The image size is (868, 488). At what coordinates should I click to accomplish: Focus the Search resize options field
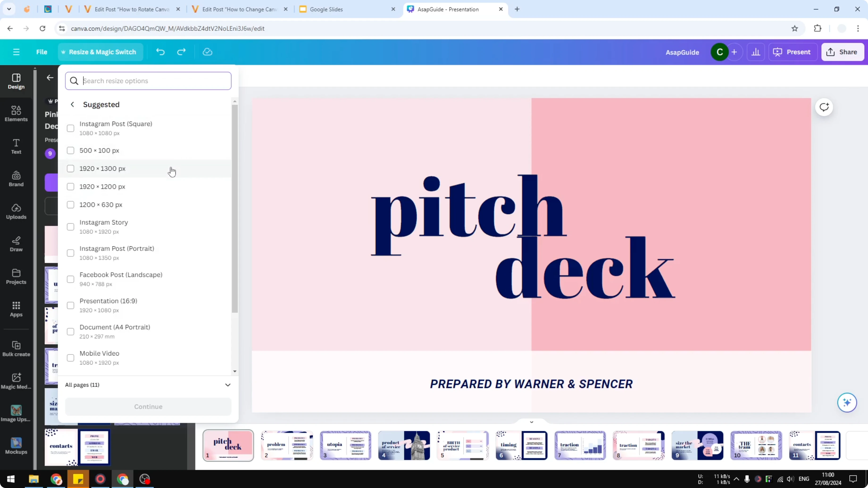[x=148, y=81]
